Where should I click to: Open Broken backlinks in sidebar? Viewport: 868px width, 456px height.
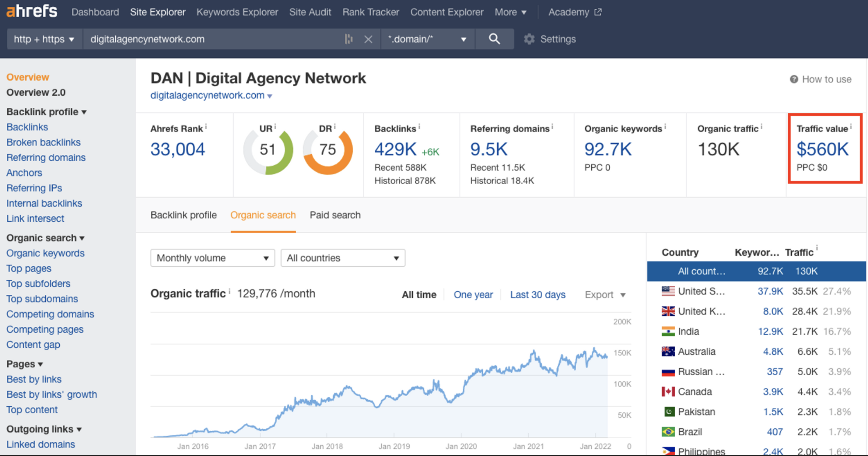43,142
